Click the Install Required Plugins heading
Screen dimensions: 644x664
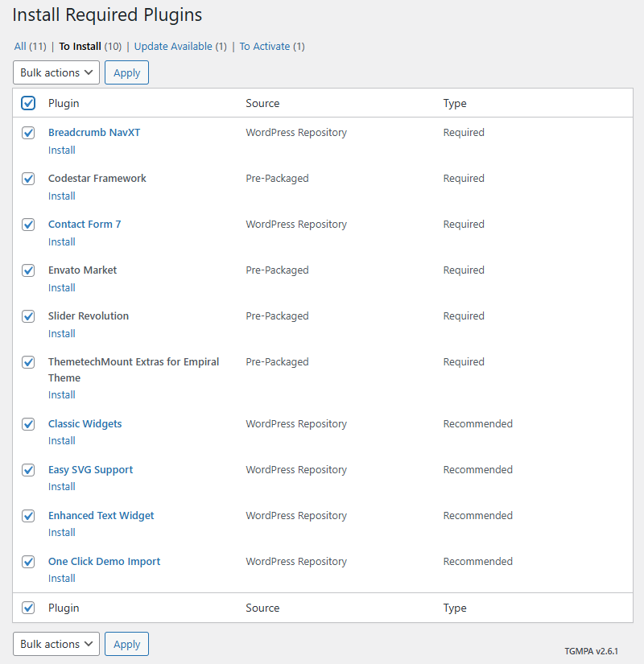point(107,14)
